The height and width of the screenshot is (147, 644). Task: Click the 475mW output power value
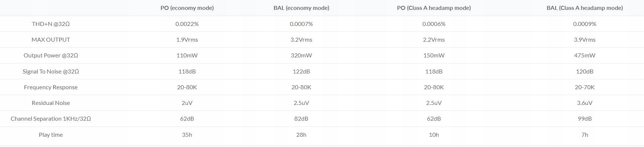pos(585,55)
